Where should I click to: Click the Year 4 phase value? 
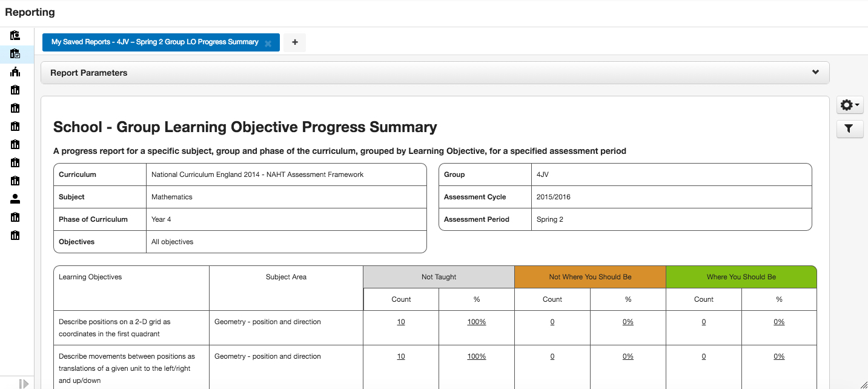pos(161,219)
